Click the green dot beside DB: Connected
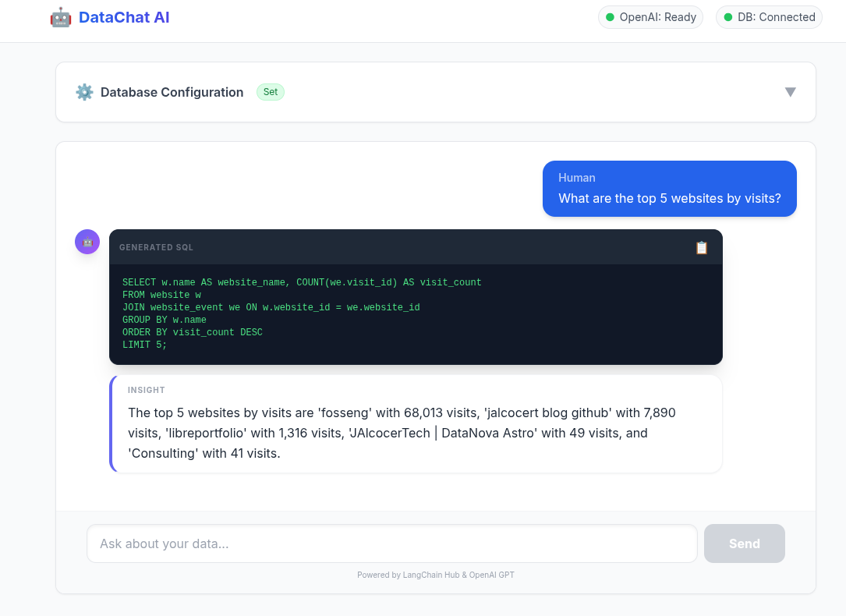846x616 pixels. (x=728, y=17)
